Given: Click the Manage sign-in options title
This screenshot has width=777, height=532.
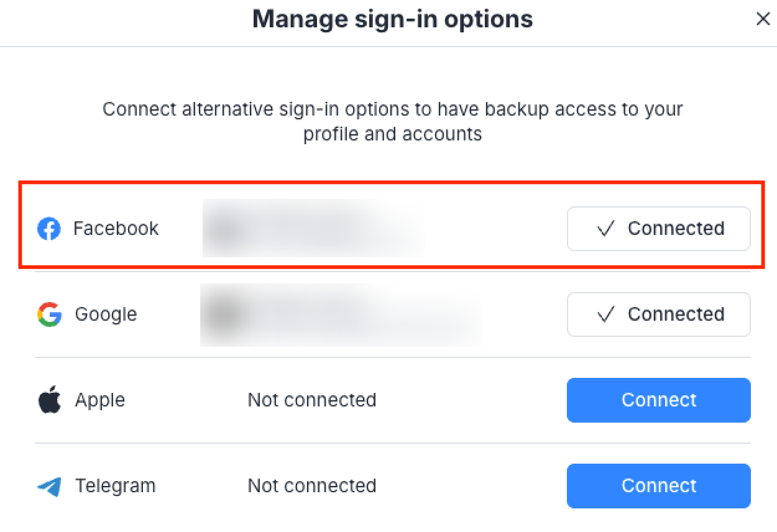Looking at the screenshot, I should tap(392, 19).
